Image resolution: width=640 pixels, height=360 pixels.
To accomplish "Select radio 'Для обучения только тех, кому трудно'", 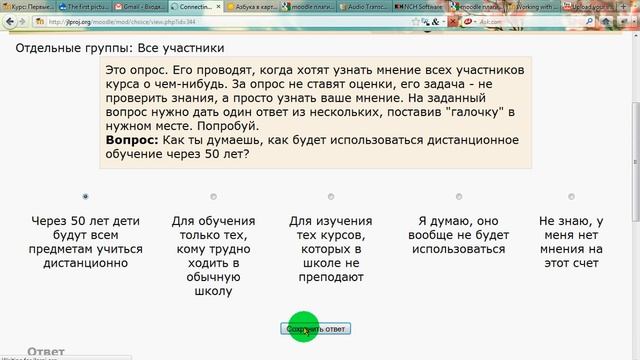I will click(213, 196).
